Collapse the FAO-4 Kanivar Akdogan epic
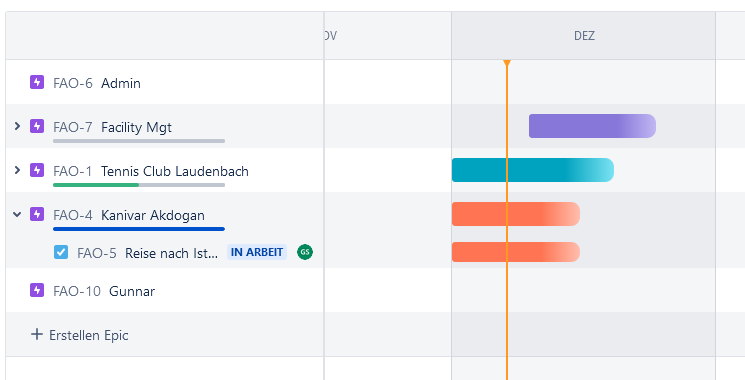Image resolution: width=745 pixels, height=380 pixels. point(17,214)
